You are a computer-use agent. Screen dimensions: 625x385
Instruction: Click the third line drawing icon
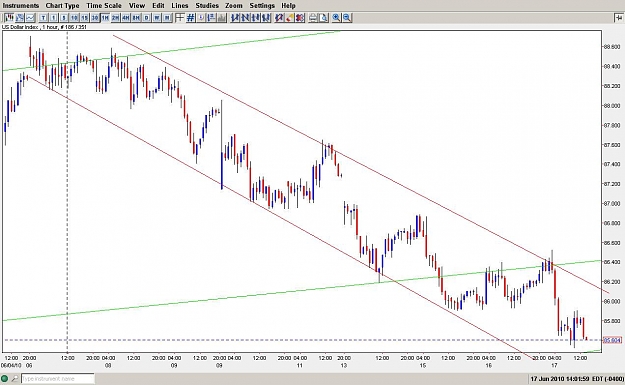[x=256, y=18]
